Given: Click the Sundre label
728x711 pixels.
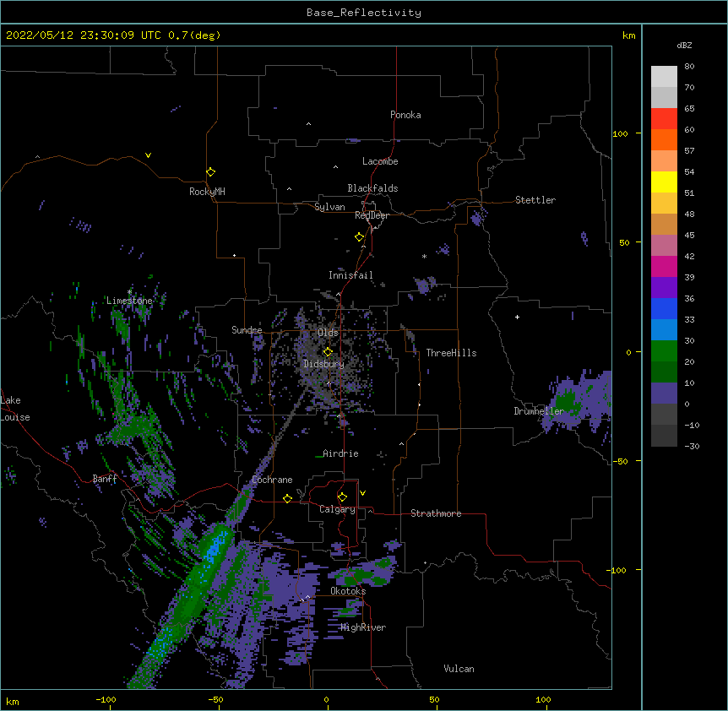Looking at the screenshot, I should (x=247, y=330).
